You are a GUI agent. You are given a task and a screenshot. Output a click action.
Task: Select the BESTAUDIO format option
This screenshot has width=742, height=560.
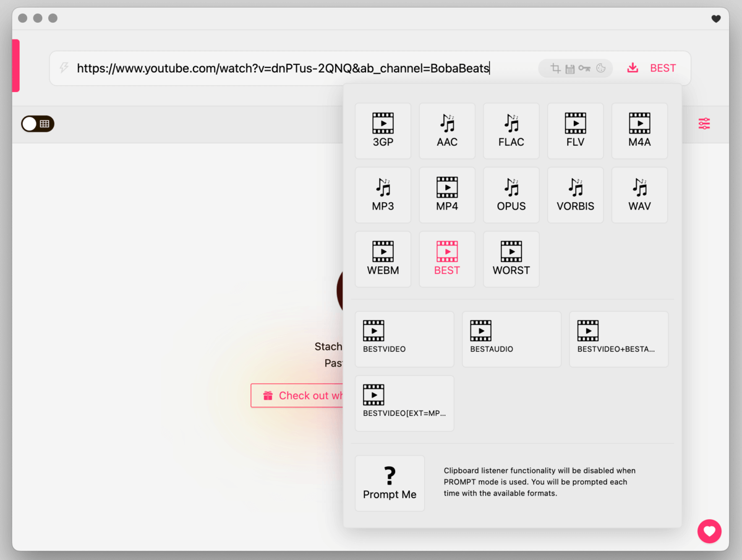(511, 339)
